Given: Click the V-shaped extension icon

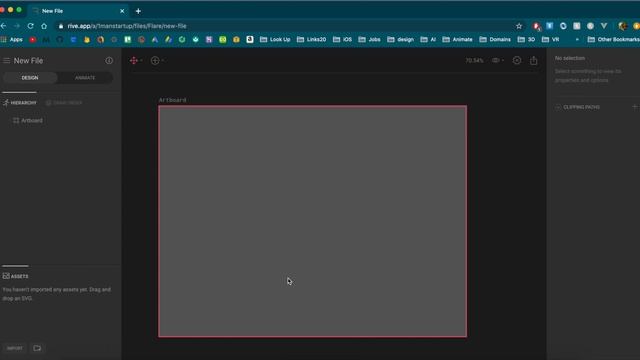Looking at the screenshot, I should 604,26.
